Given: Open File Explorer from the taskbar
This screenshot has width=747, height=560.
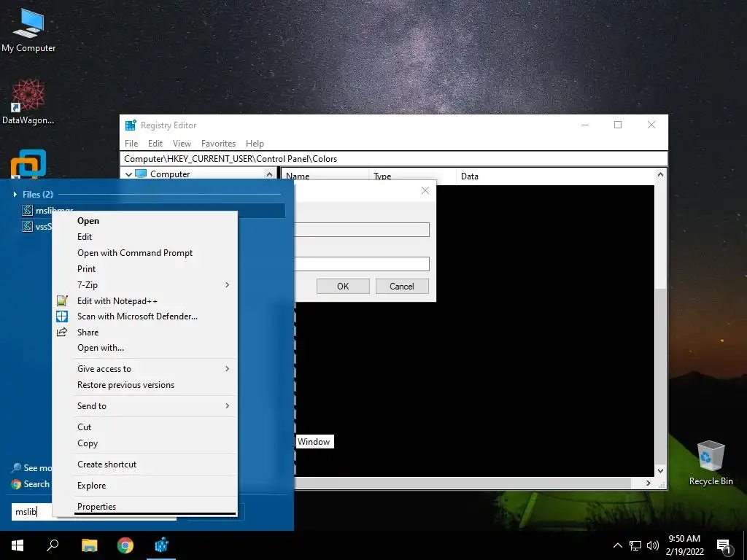Looking at the screenshot, I should click(x=89, y=545).
